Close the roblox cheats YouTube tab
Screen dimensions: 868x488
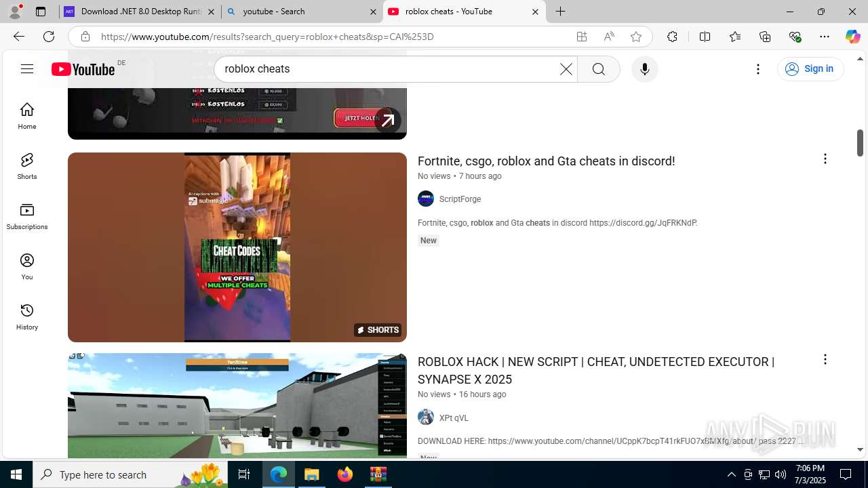click(x=535, y=12)
